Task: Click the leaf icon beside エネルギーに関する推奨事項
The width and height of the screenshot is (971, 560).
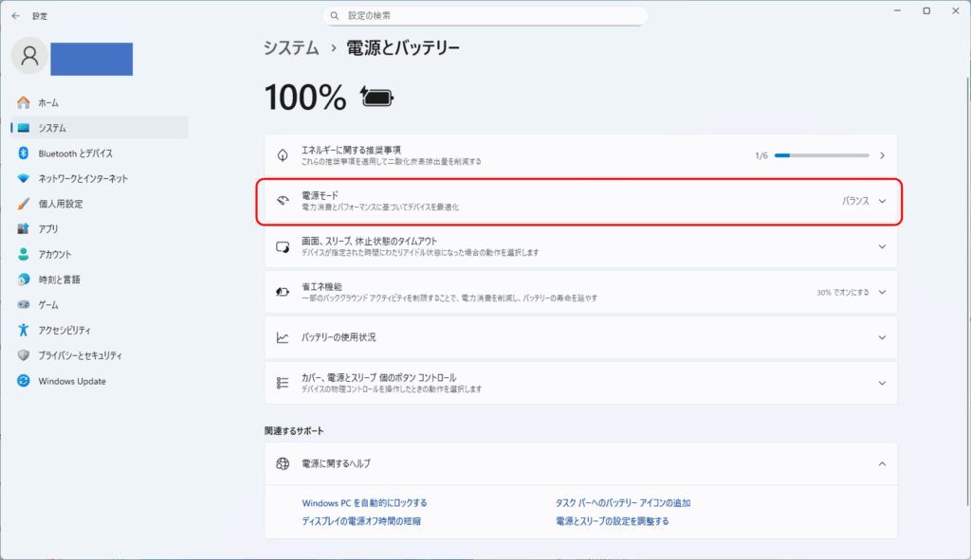Action: coord(282,155)
